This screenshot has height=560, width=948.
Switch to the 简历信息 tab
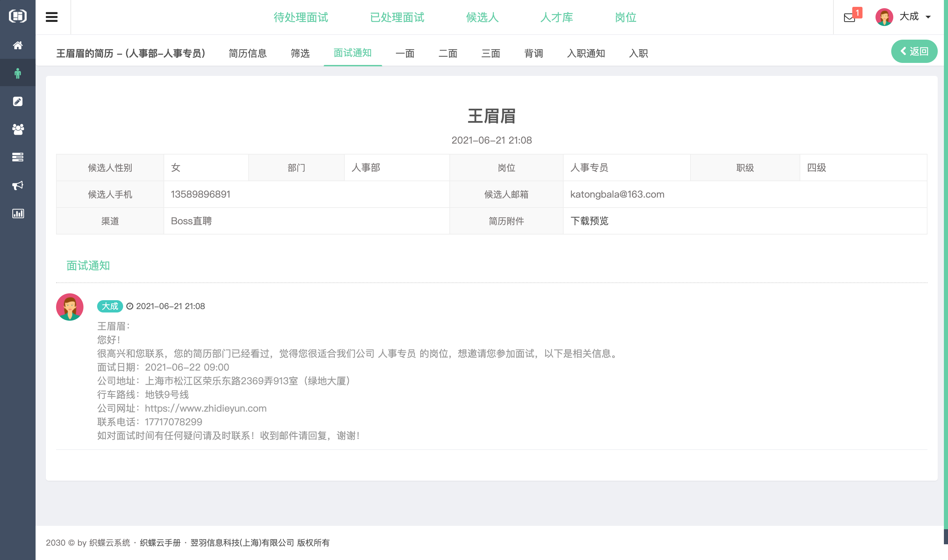tap(248, 54)
